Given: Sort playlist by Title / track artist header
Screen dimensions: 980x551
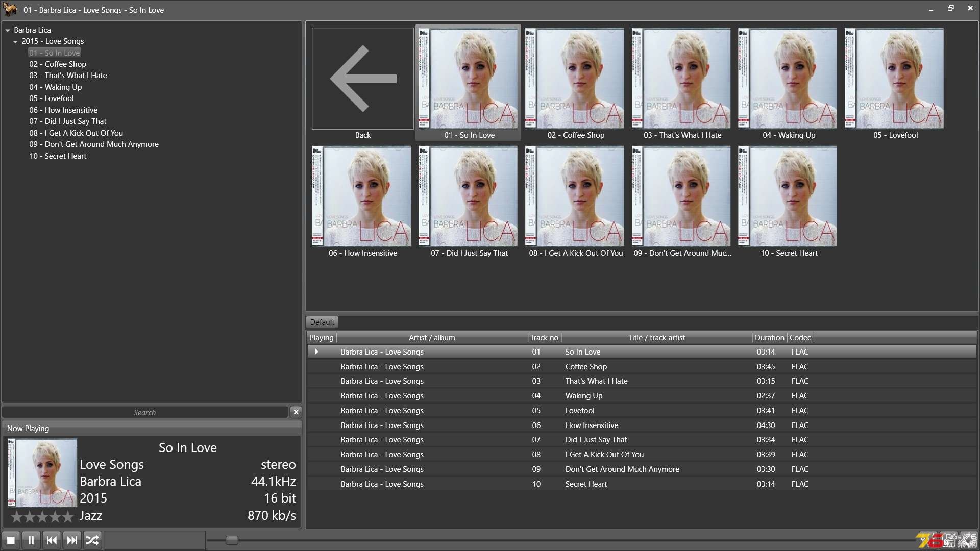Looking at the screenshot, I should point(656,338).
